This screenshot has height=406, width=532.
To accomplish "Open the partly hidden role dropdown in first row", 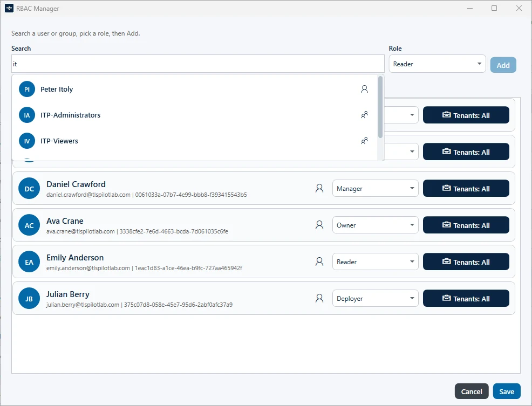I will click(x=401, y=115).
